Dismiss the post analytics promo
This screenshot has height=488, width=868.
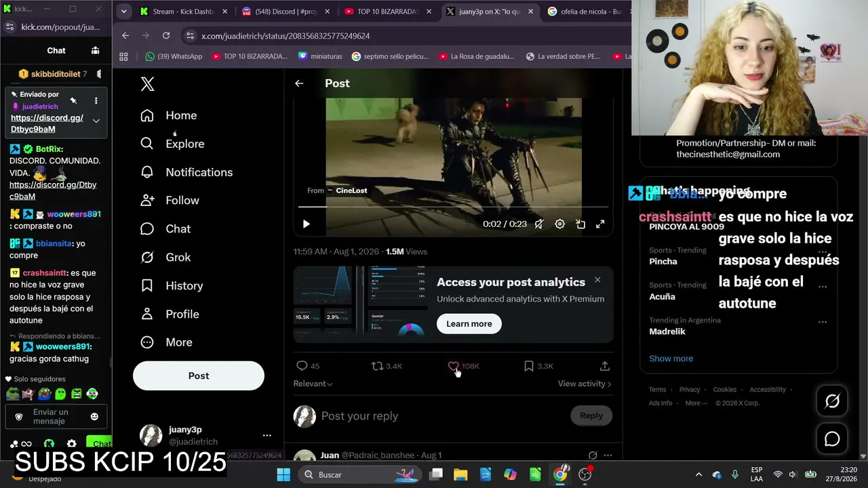[x=597, y=280]
